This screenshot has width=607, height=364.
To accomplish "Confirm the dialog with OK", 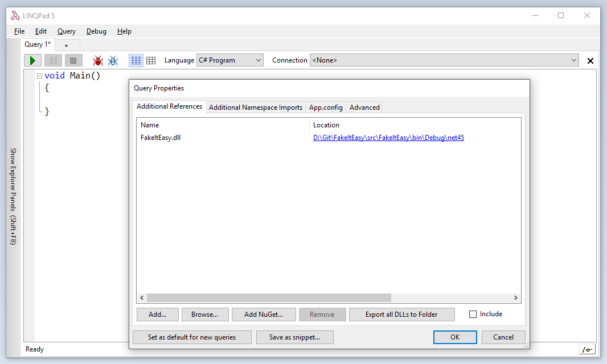I will click(455, 337).
